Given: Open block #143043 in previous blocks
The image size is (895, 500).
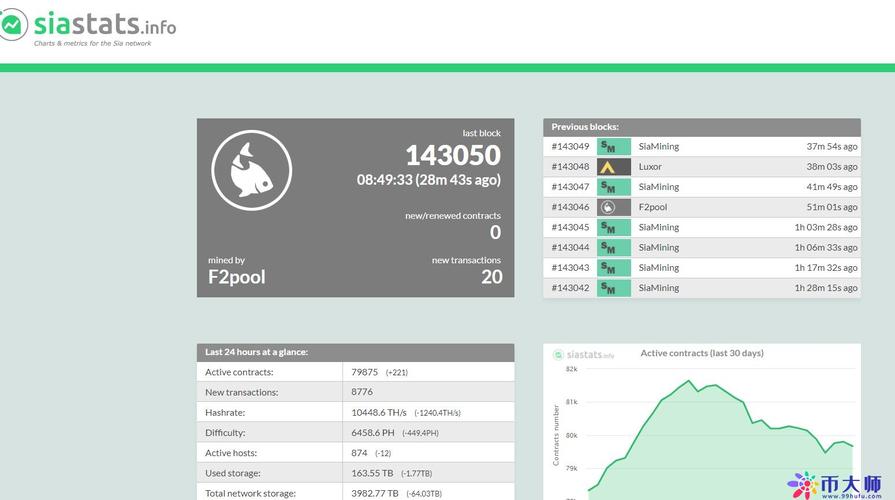Looking at the screenshot, I should point(570,268).
